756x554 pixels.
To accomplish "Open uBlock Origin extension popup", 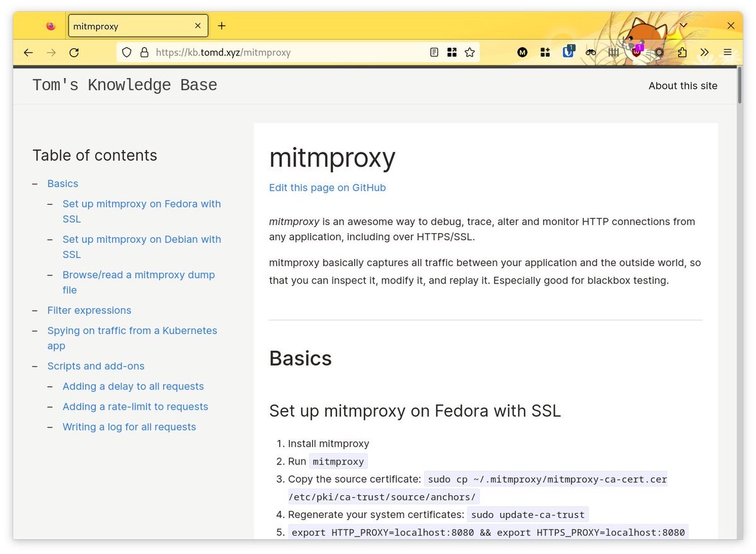I will [637, 52].
